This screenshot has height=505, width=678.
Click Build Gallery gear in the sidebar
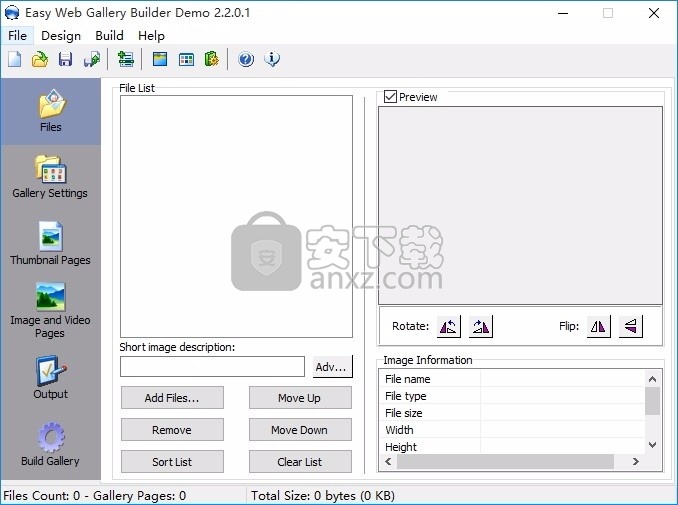click(51, 445)
